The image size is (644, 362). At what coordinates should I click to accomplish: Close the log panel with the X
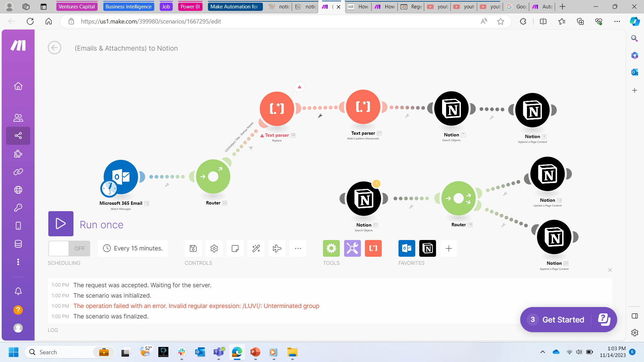click(610, 270)
